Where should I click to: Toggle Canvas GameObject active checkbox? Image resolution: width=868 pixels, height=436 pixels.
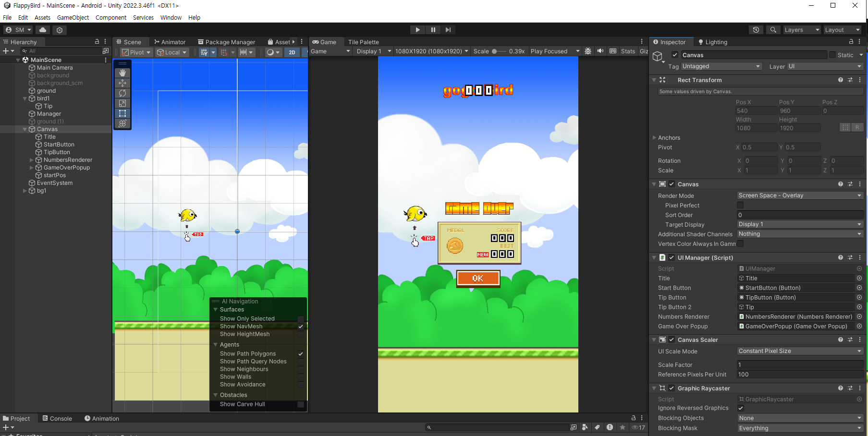[x=675, y=55]
